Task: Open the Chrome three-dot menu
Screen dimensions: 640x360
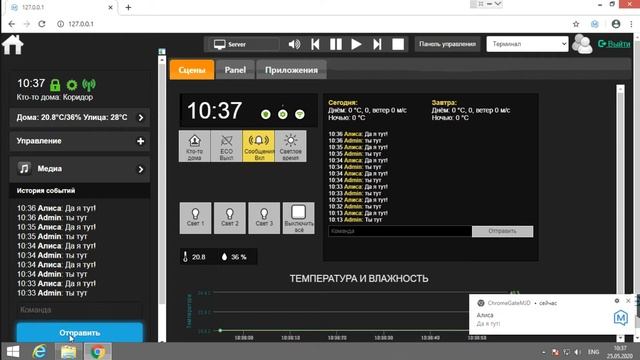Action: (631, 24)
